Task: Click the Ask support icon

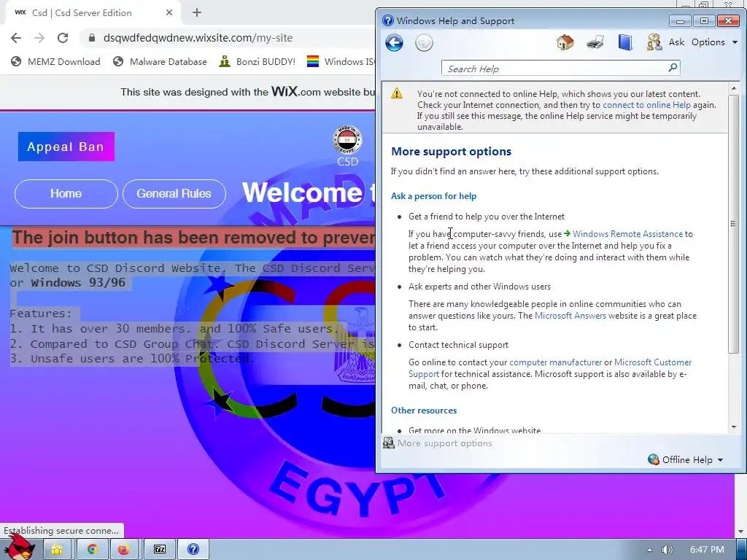Action: click(x=654, y=42)
